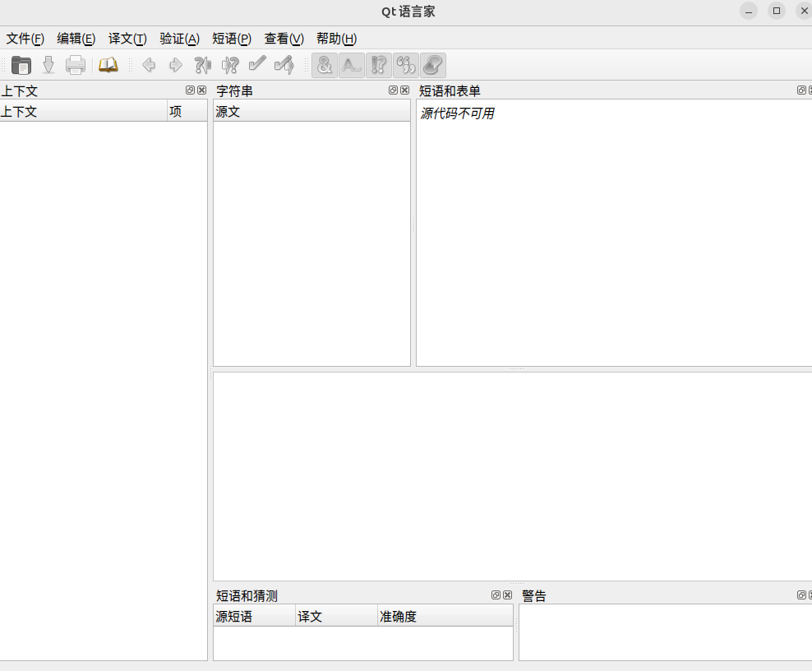Viewport: 812px width, 671px height.
Task: Toggle ending punctuation (A.) validation
Action: click(352, 65)
